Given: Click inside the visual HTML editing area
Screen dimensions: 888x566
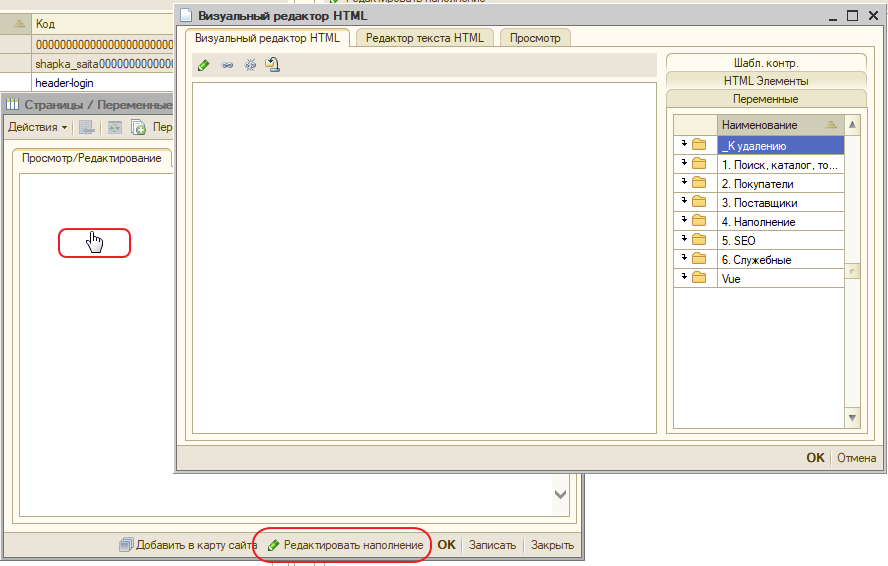Looking at the screenshot, I should coord(424,258).
